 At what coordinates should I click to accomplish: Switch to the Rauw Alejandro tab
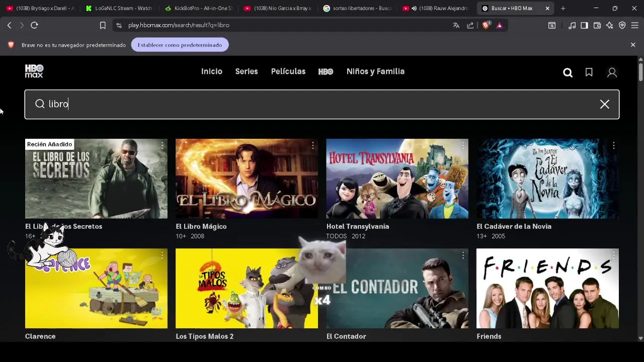pyautogui.click(x=436, y=8)
